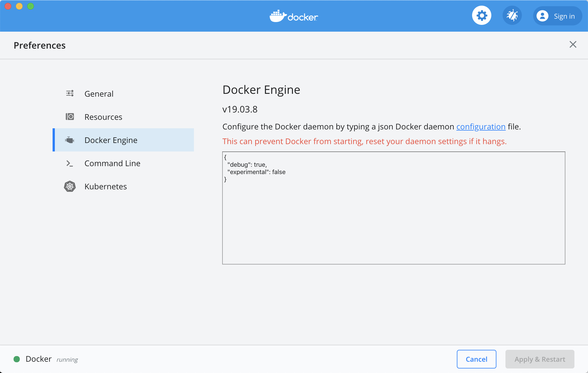This screenshot has height=373, width=588.
Task: Click Sign in
Action: click(564, 16)
